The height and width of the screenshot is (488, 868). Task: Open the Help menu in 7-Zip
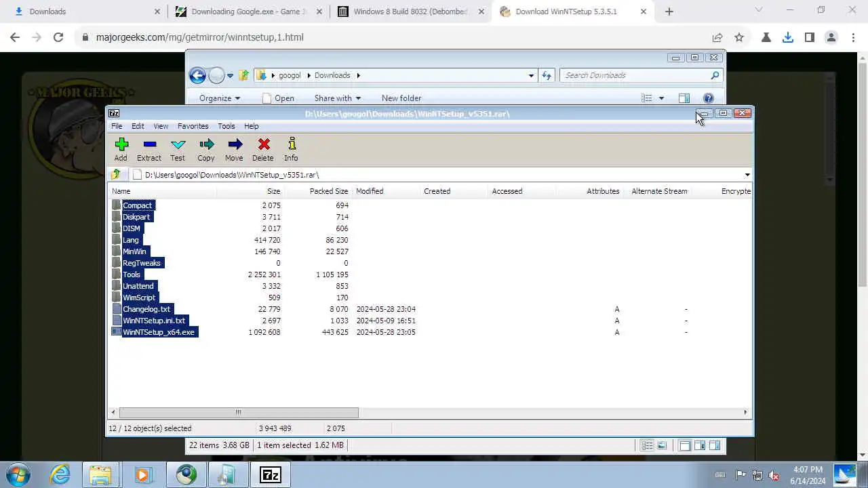pyautogui.click(x=252, y=126)
